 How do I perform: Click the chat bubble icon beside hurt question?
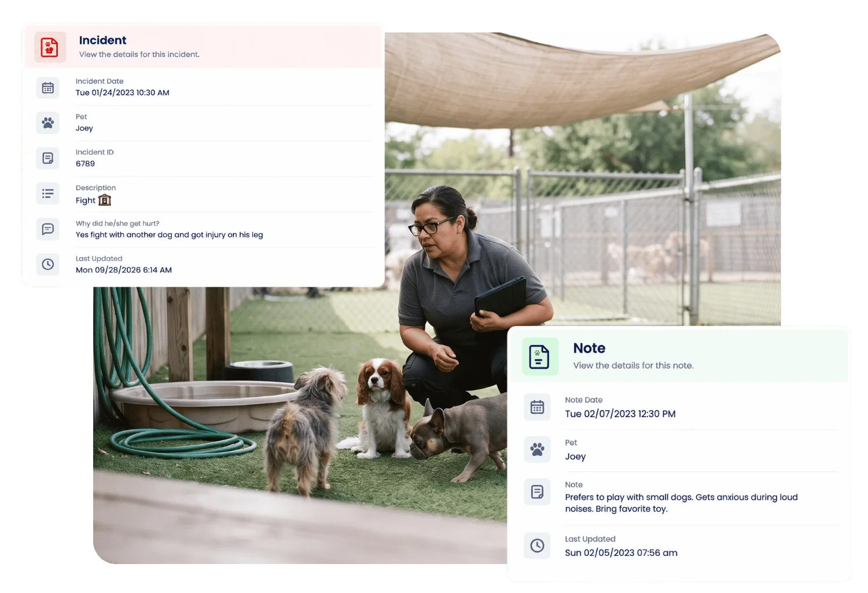point(48,229)
